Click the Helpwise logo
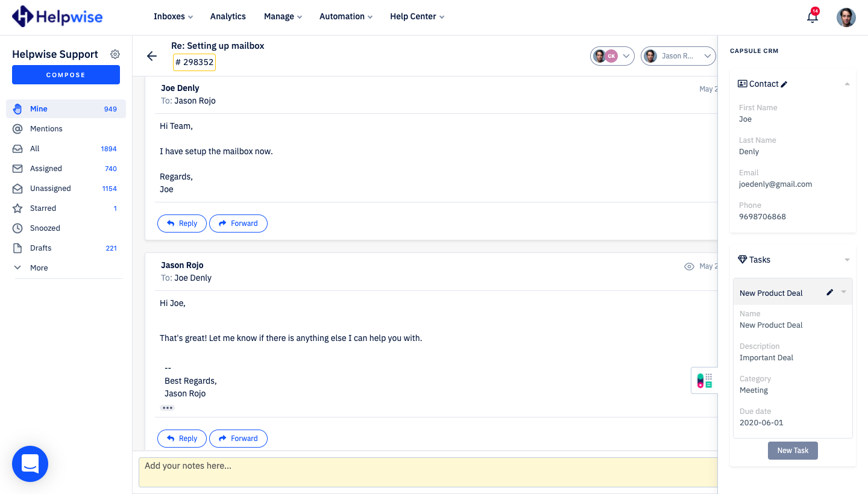Screen dimensions: 868x494 [57, 16]
